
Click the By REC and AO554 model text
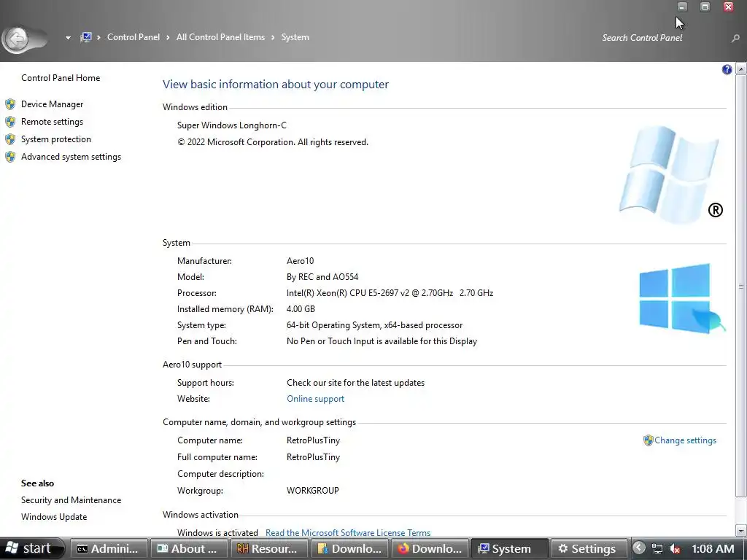[322, 277]
